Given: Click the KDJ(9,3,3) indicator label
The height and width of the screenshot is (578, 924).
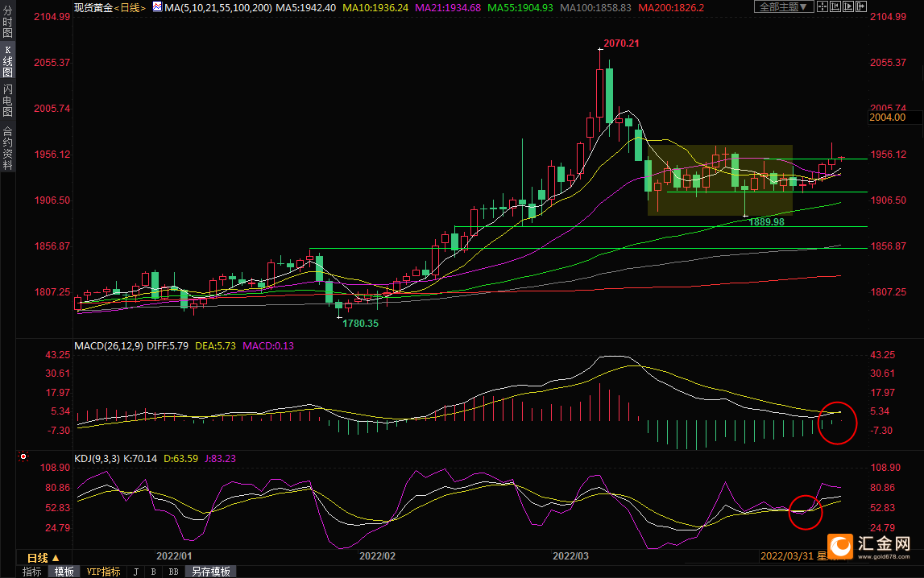Looking at the screenshot, I should (x=97, y=459).
